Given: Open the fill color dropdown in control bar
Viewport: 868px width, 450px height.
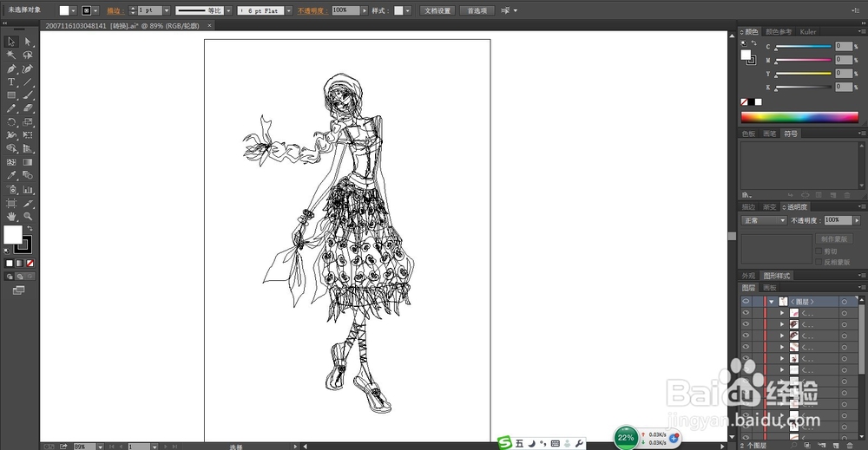Looking at the screenshot, I should 73,10.
